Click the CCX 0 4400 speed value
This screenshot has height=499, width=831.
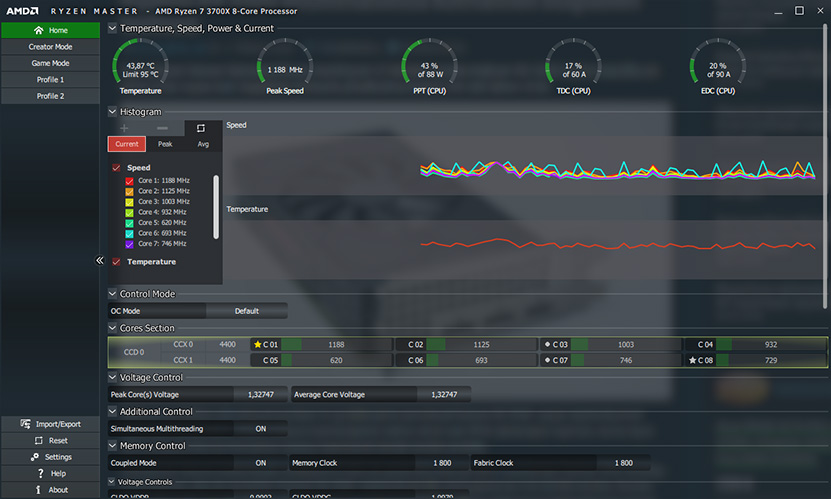click(x=227, y=344)
